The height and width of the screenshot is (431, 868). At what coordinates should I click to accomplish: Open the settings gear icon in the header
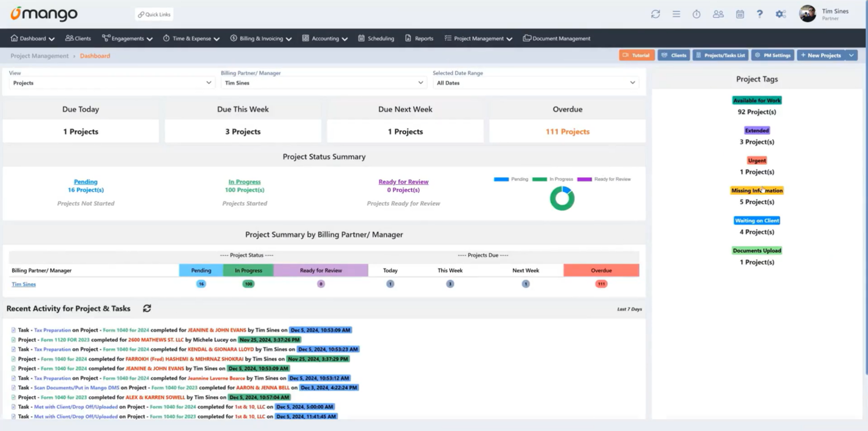[x=781, y=13]
